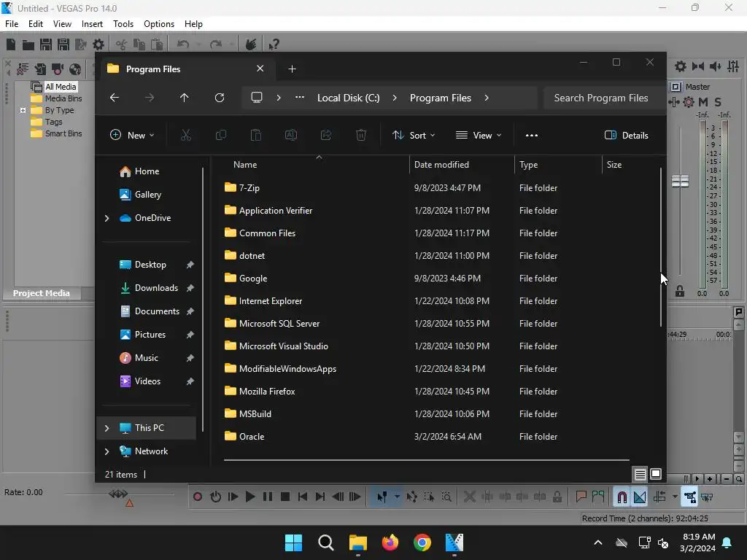Open Firefox from Windows taskbar
The height and width of the screenshot is (560, 747).
click(x=390, y=542)
